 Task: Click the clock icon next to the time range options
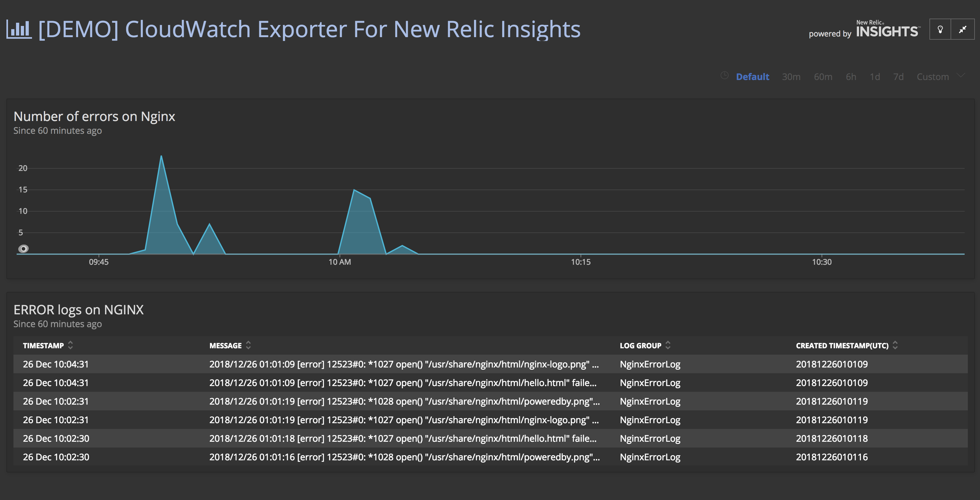(x=724, y=76)
